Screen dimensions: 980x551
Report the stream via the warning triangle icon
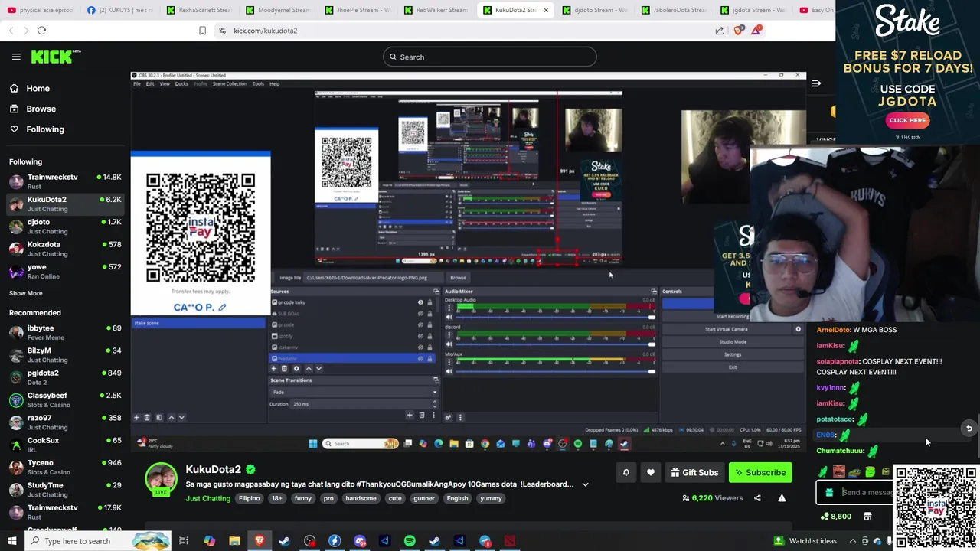tap(782, 498)
